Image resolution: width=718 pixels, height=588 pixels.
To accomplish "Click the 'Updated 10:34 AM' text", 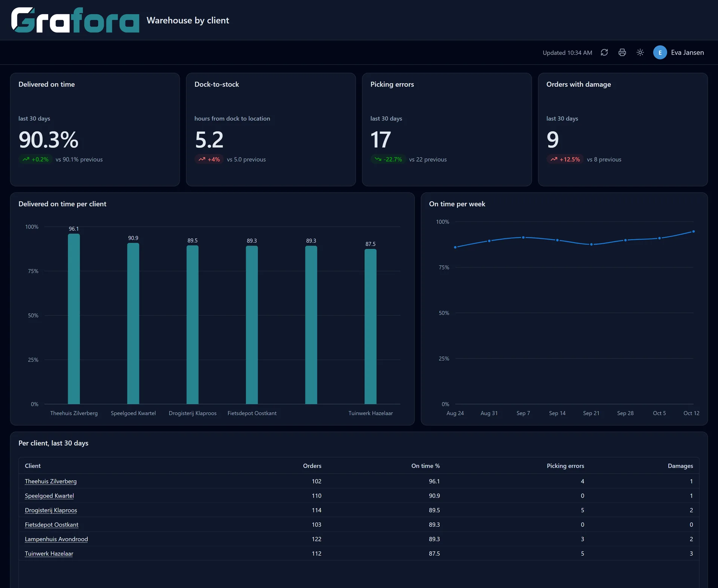I will click(x=567, y=53).
